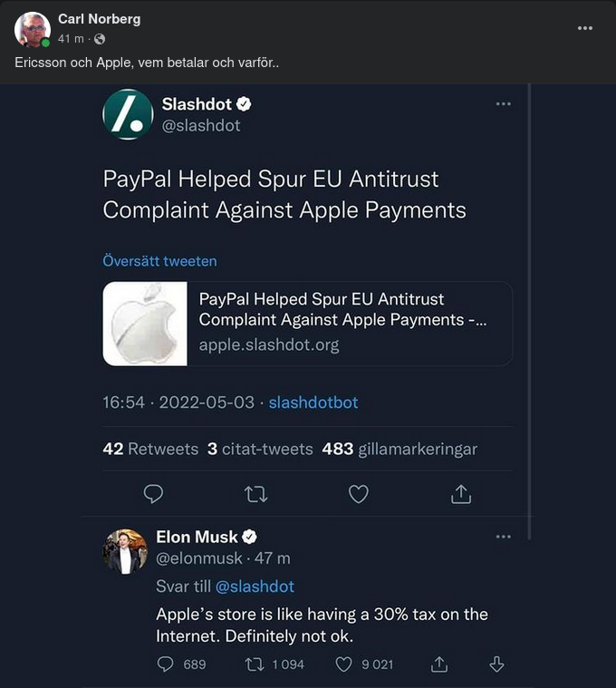Click the retweet icon under Slashdot tweet
This screenshot has height=688, width=616.
[256, 493]
